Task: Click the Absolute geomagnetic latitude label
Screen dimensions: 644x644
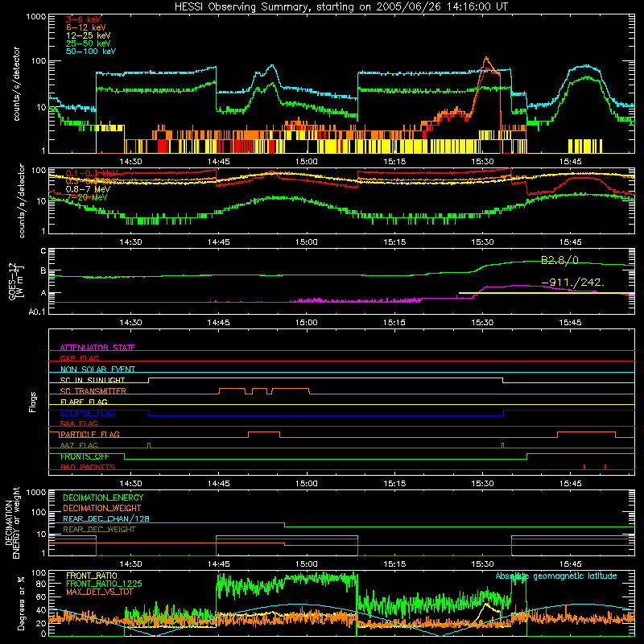Action: pyautogui.click(x=556, y=576)
